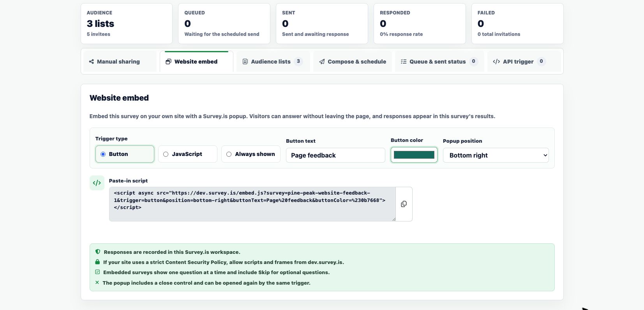Click the code brackets icon beside API trigger

(x=496, y=62)
